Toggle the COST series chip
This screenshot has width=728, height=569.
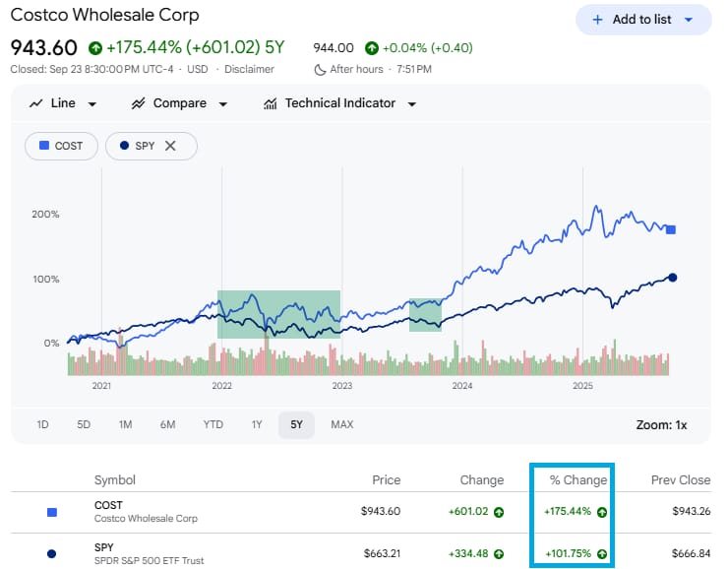[61, 146]
